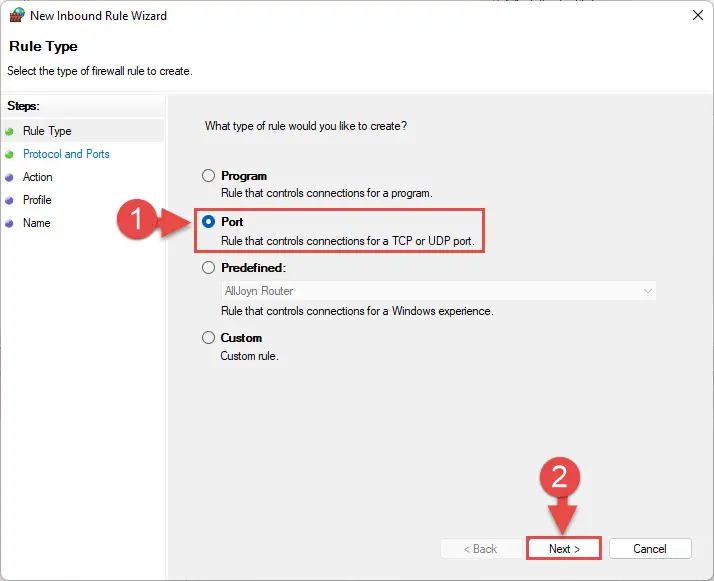Click the Cancel button
Screen dimensions: 714x581
click(x=650, y=549)
